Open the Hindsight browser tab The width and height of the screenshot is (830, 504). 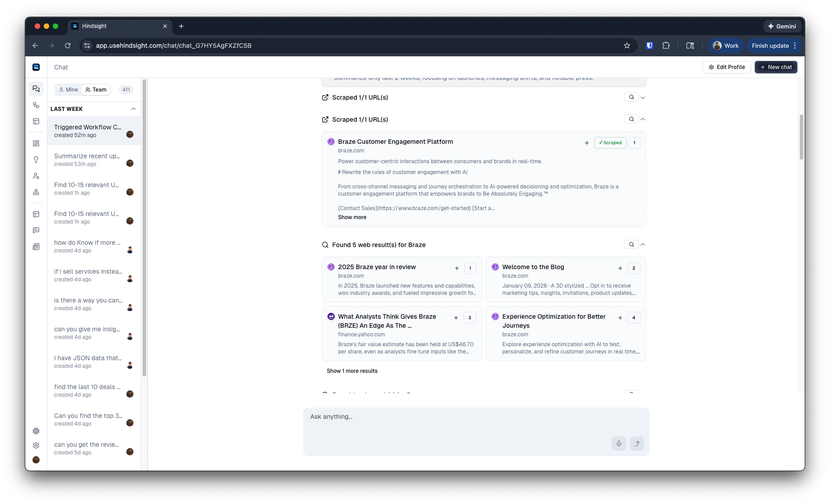point(93,26)
